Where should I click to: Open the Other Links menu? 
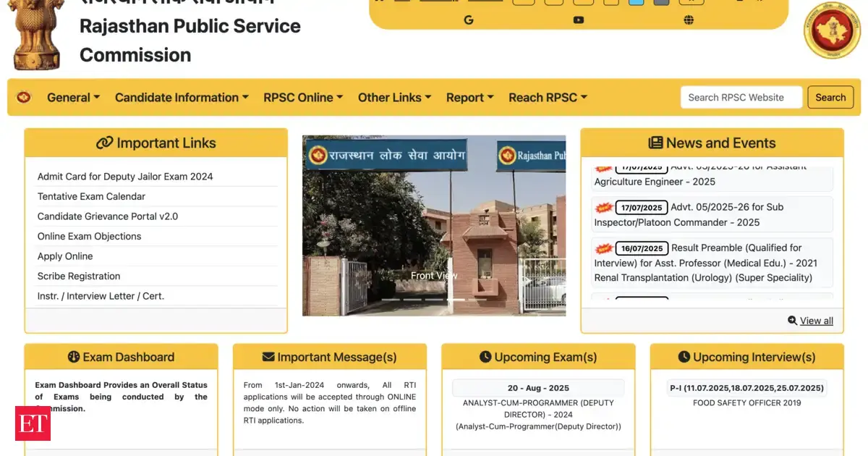click(x=394, y=98)
